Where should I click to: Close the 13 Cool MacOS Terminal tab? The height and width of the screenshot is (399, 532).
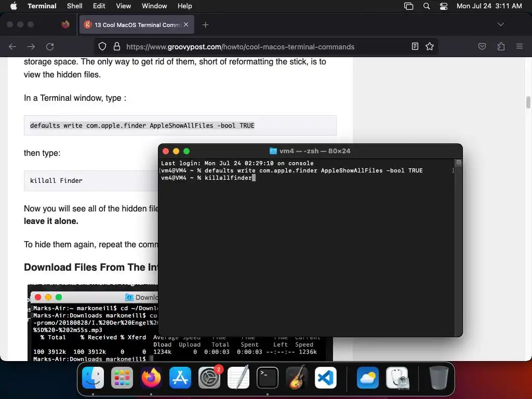[x=186, y=24]
